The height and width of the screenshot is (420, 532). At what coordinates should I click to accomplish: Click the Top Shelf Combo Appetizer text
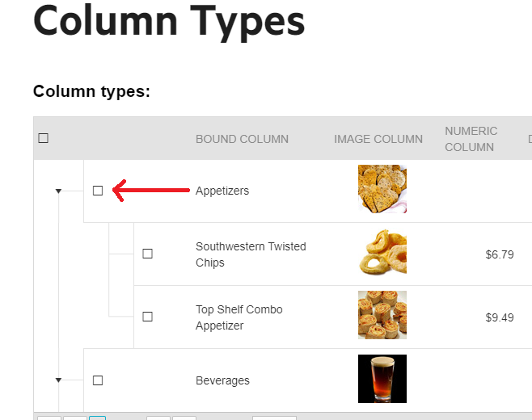coord(239,317)
